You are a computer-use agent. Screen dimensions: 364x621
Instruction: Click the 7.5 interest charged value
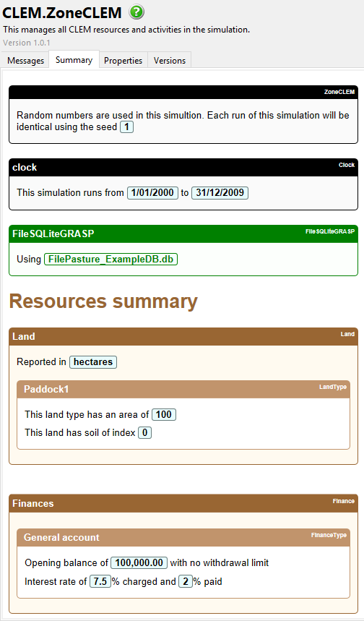tap(100, 582)
